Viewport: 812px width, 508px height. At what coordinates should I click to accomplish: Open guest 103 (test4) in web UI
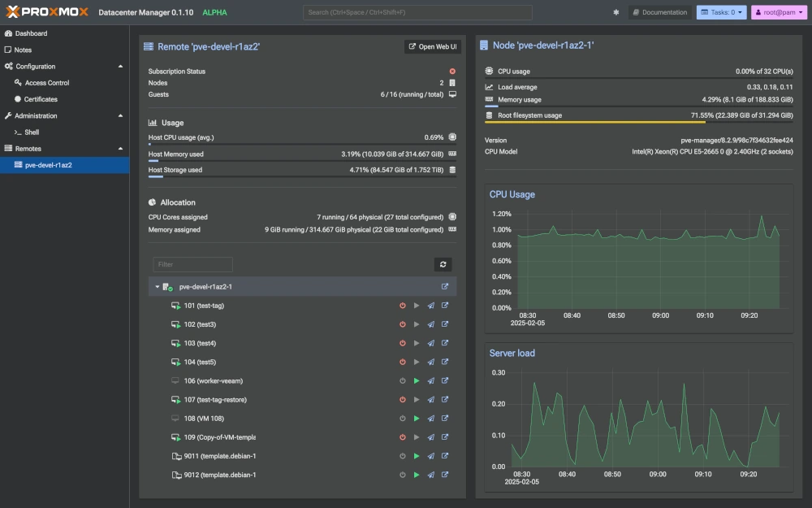[x=445, y=343]
